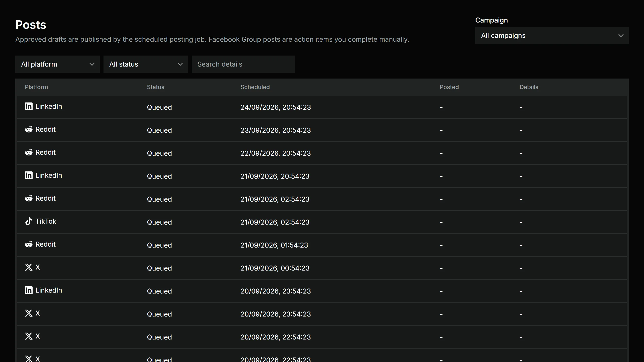Screen dimensions: 644x362
Task: Select scheduled time 21/09/2026, 00:54:23
Action: point(275,268)
